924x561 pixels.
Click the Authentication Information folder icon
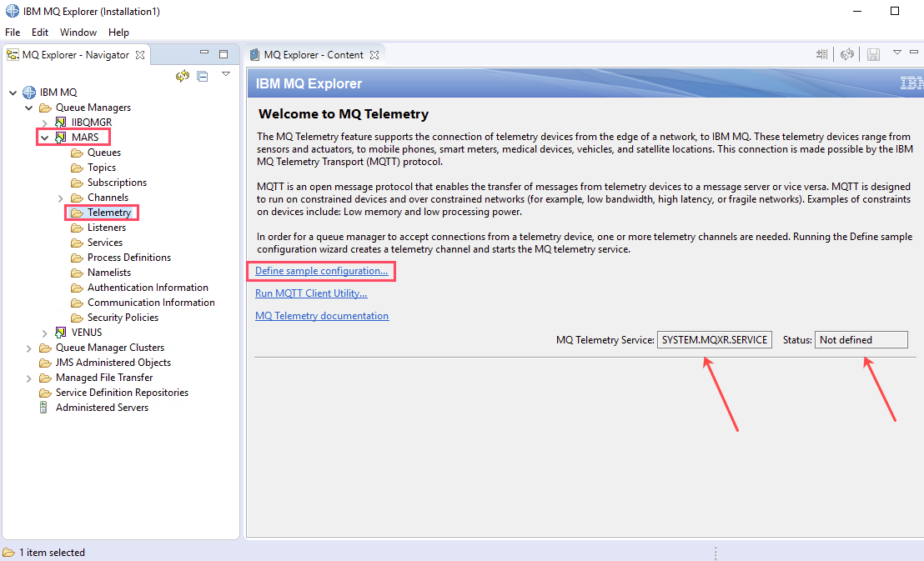(77, 288)
